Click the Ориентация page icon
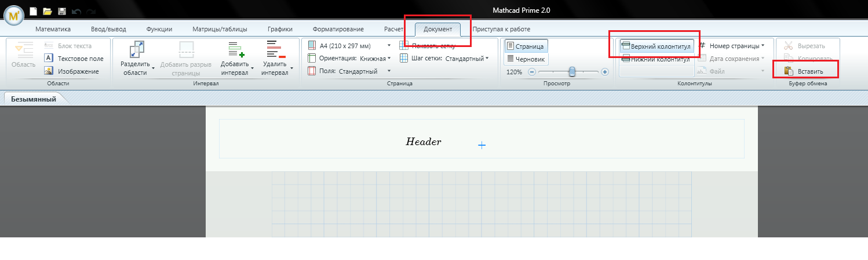 (313, 58)
